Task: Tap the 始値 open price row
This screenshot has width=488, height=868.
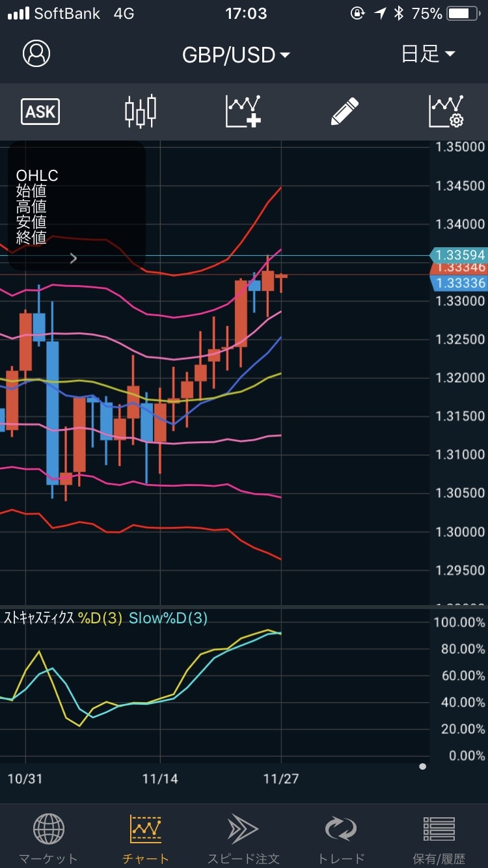Action: tap(31, 191)
